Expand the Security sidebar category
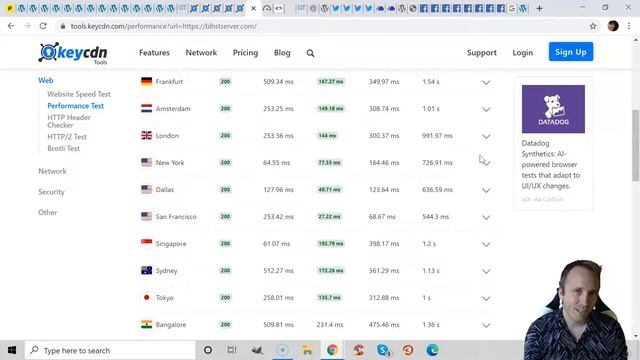This screenshot has width=640, height=360. (x=51, y=192)
